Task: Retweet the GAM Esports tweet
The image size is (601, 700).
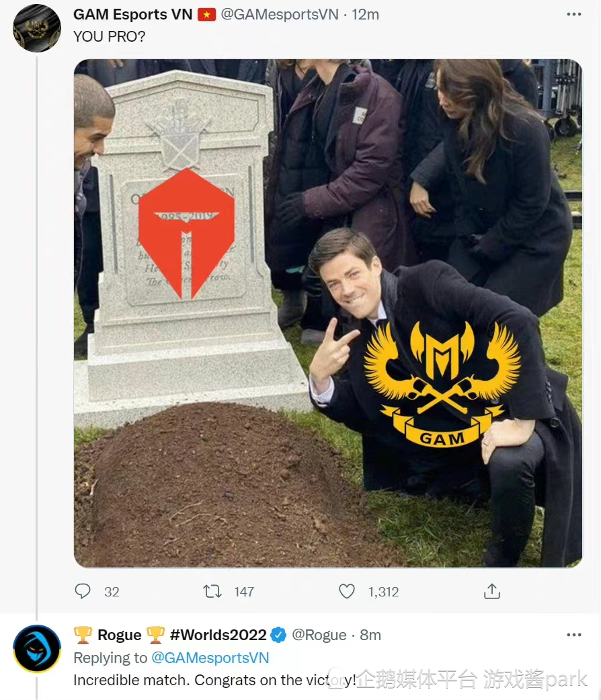Action: tap(212, 591)
